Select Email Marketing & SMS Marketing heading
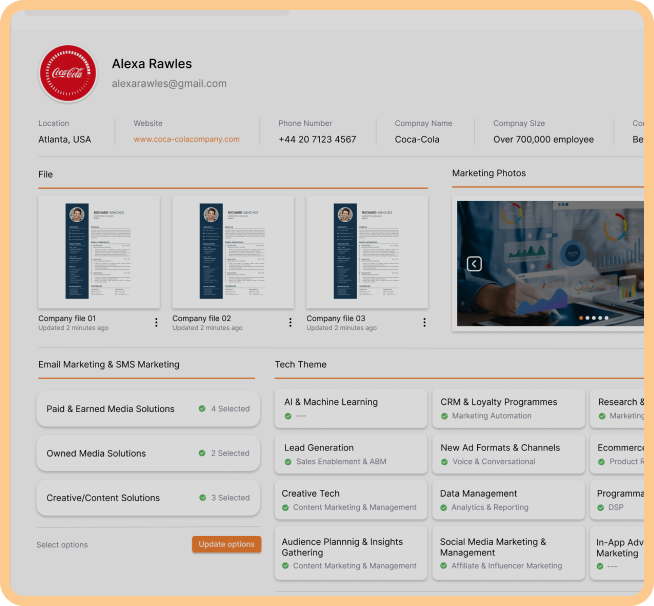 tap(109, 365)
